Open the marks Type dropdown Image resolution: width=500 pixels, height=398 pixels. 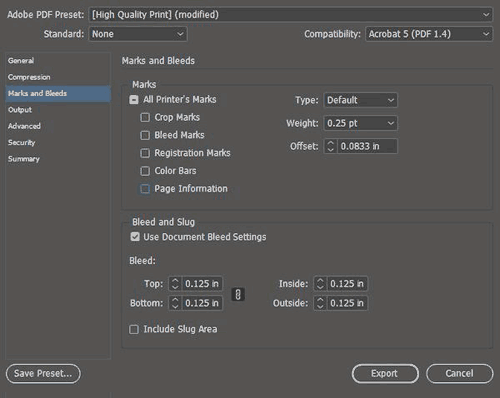[x=360, y=100]
